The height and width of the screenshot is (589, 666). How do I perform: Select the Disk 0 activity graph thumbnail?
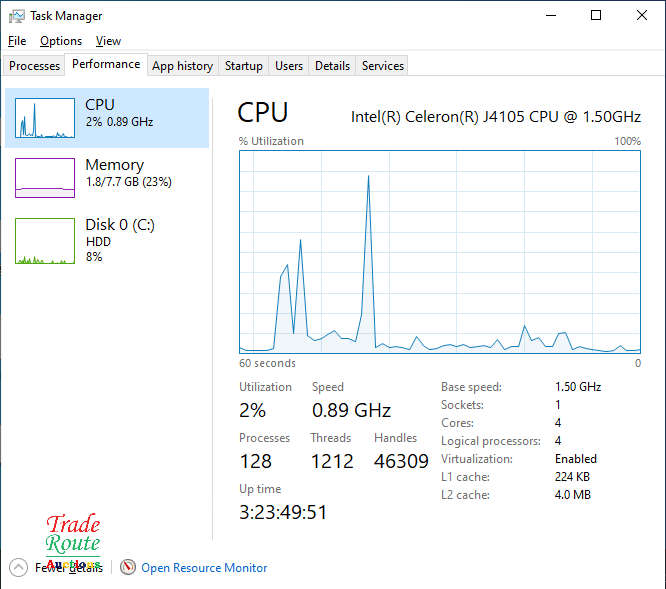click(x=45, y=241)
